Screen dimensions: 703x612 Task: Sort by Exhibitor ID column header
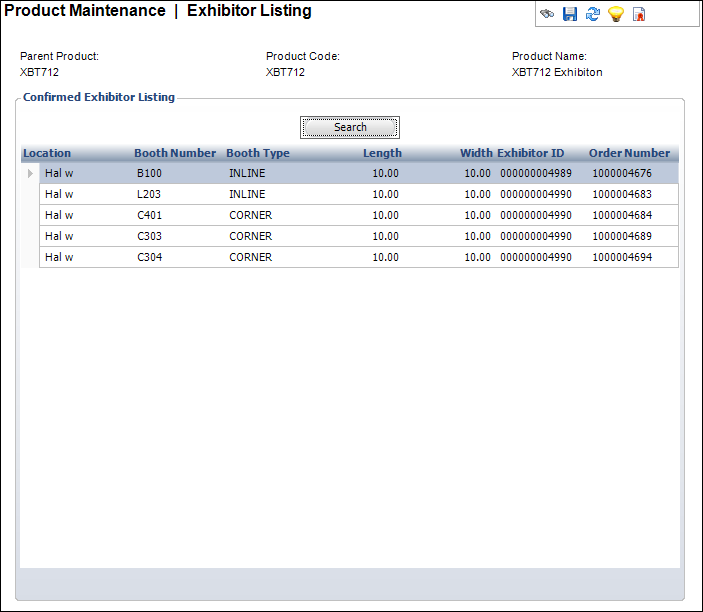pos(531,153)
